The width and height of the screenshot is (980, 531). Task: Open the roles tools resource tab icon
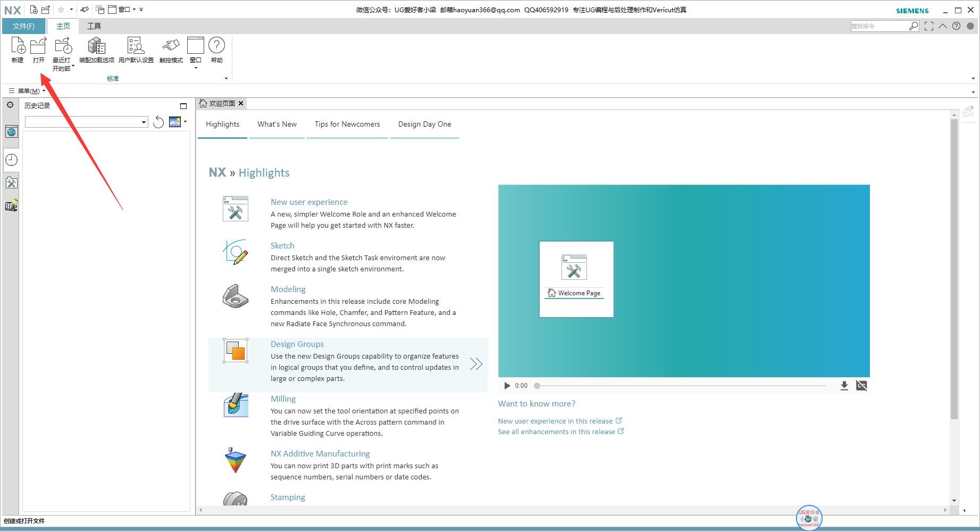(x=11, y=183)
